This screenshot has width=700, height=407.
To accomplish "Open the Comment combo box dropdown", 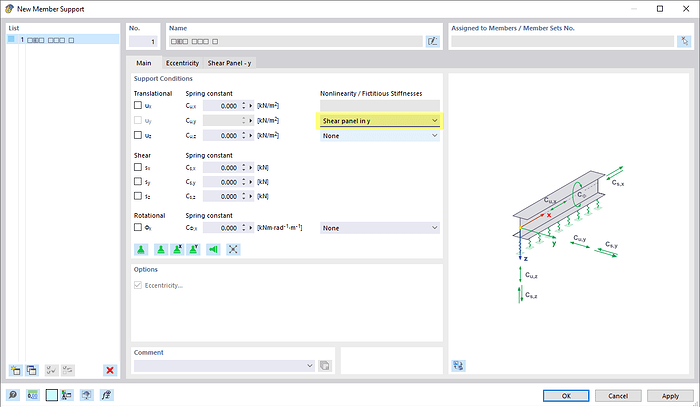I will coord(309,366).
